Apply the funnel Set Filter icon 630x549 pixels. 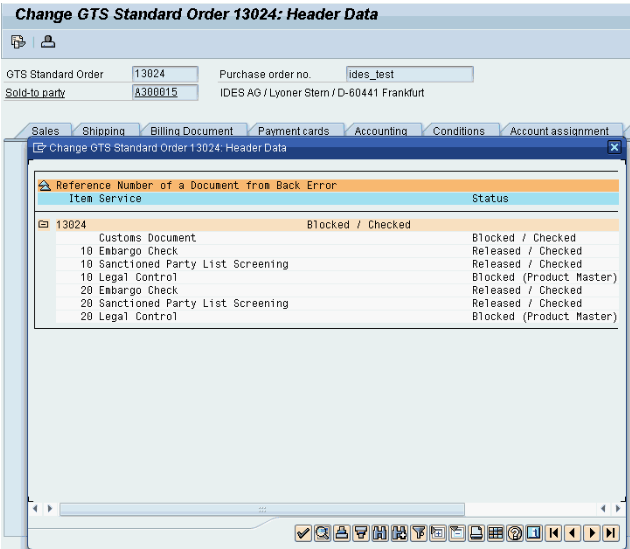[419, 533]
